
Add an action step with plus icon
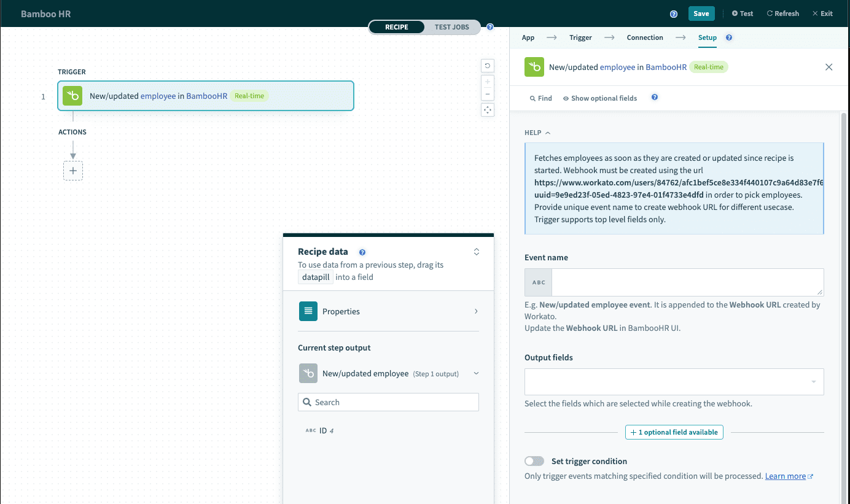click(x=73, y=171)
